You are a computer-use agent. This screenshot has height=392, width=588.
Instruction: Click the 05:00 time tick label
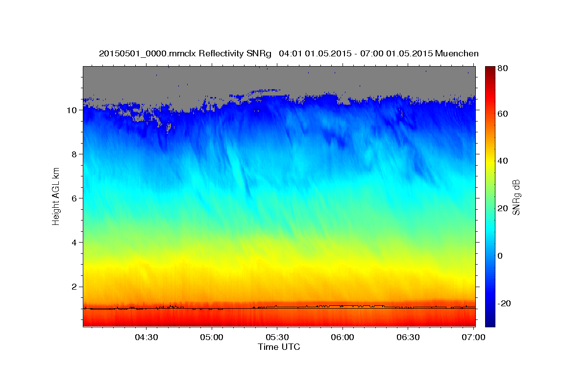[212, 337]
